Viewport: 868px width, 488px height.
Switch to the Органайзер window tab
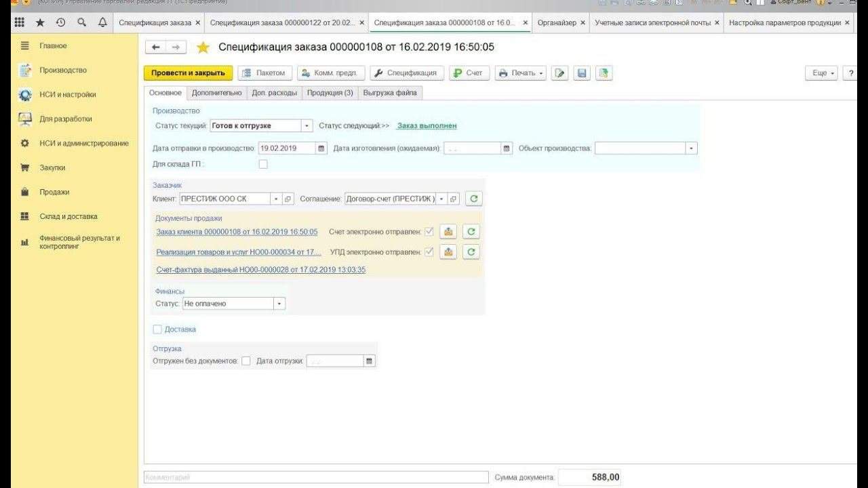click(x=557, y=22)
